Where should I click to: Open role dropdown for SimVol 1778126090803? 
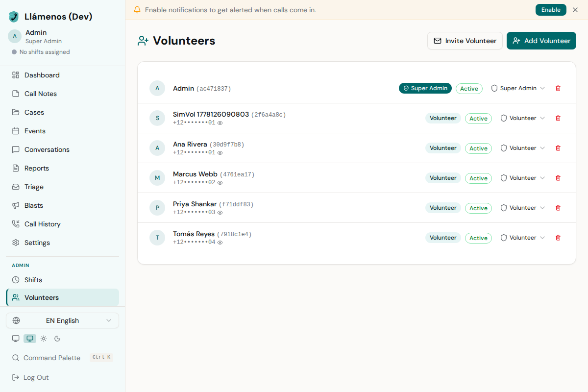(x=522, y=118)
